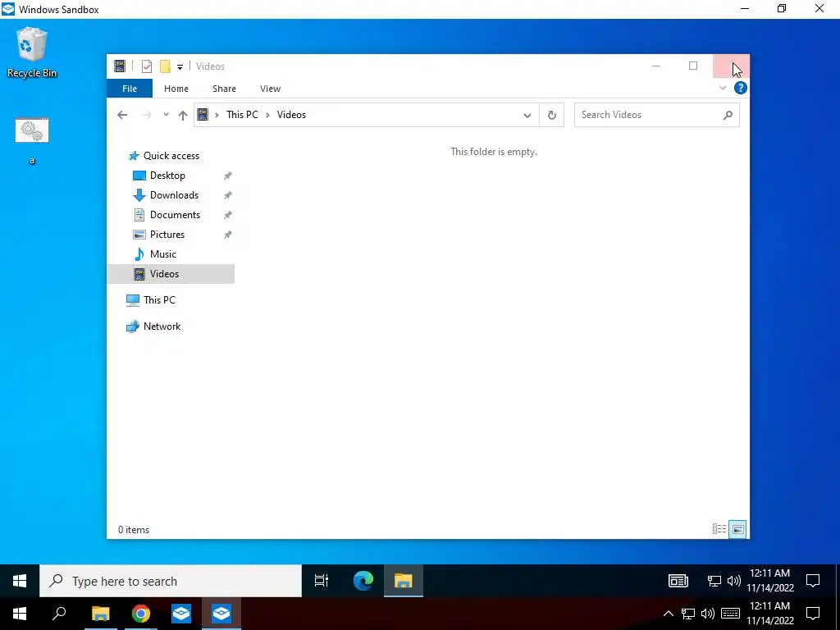Viewport: 840px width, 630px height.
Task: Click the pin icon next to Documents
Action: point(228,215)
